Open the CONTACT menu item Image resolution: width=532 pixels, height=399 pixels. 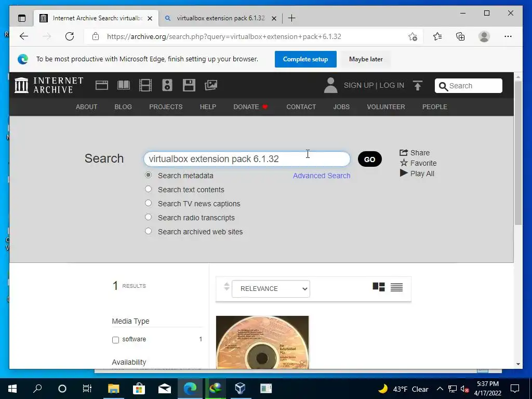[x=301, y=107]
